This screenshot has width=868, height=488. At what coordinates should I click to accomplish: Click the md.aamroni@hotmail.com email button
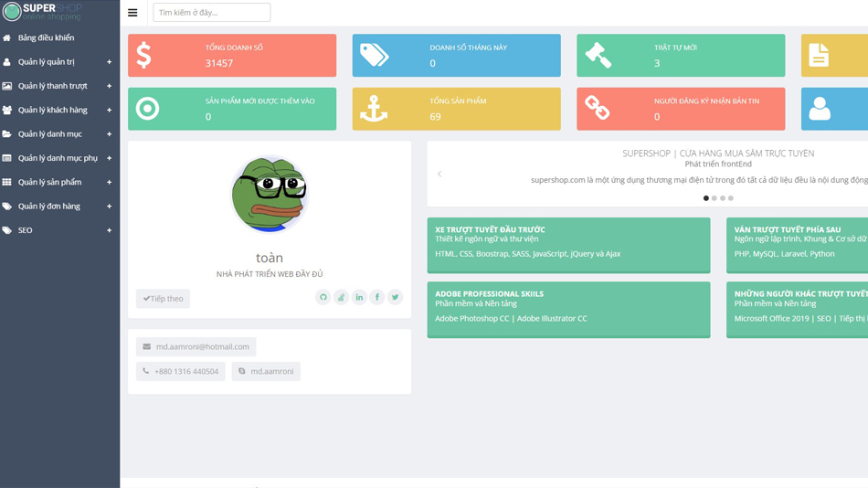point(196,346)
